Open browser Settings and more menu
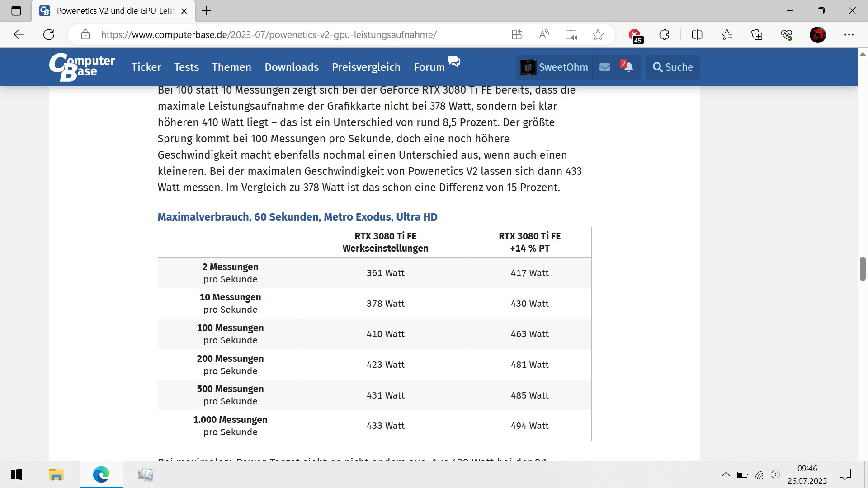This screenshot has width=868, height=488. click(x=849, y=35)
